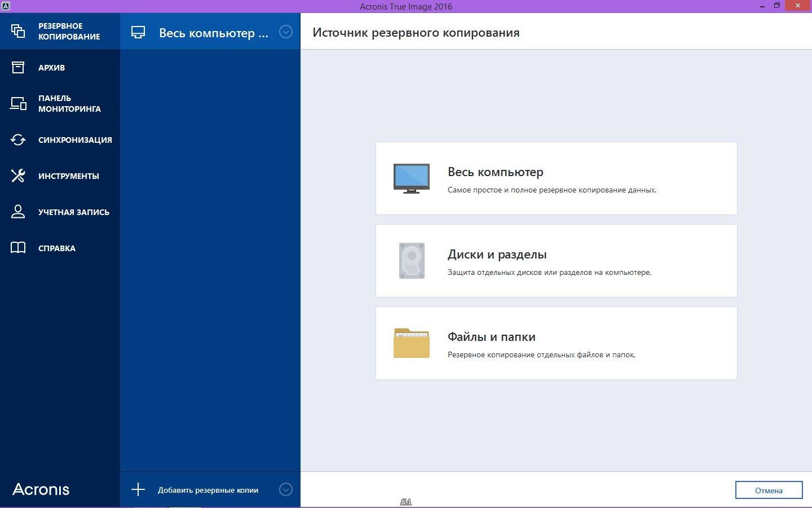The image size is (812, 508).
Task: Open the Backup section icon
Action: (x=18, y=31)
